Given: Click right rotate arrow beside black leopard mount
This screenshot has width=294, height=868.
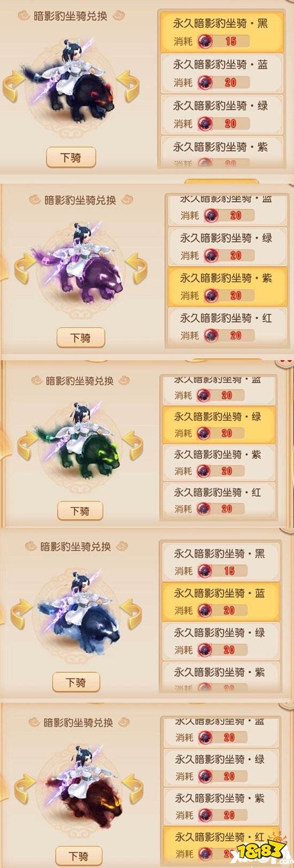Looking at the screenshot, I should [x=129, y=87].
